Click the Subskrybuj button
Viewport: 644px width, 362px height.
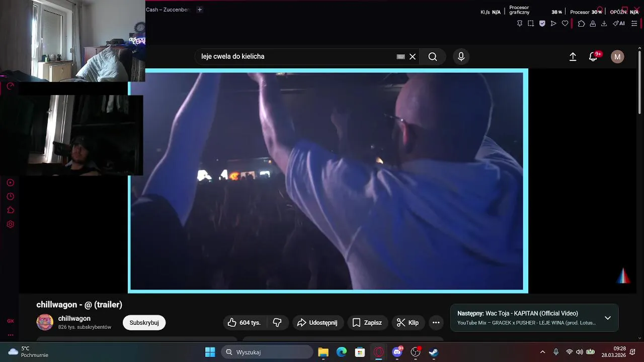144,323
